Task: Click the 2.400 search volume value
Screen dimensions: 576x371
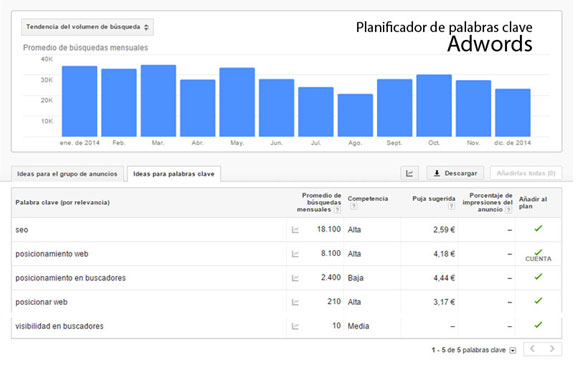Action: pos(331,277)
